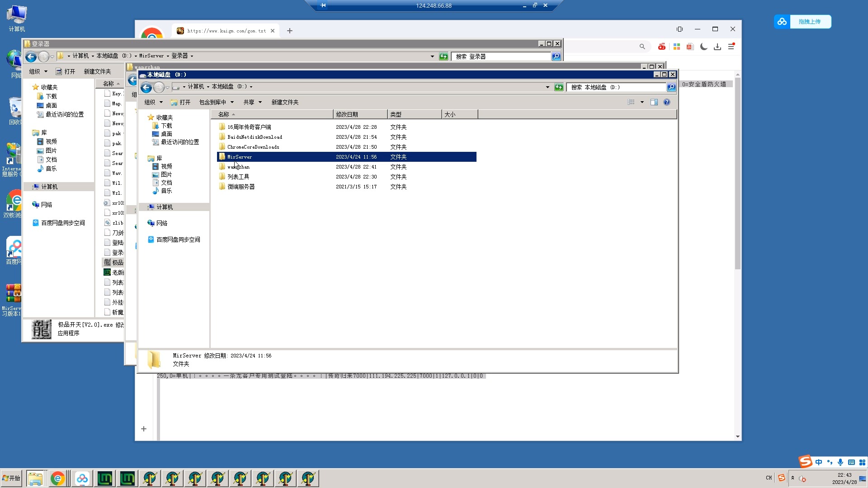Open new browser tab plus button
The height and width of the screenshot is (488, 868).
[290, 31]
